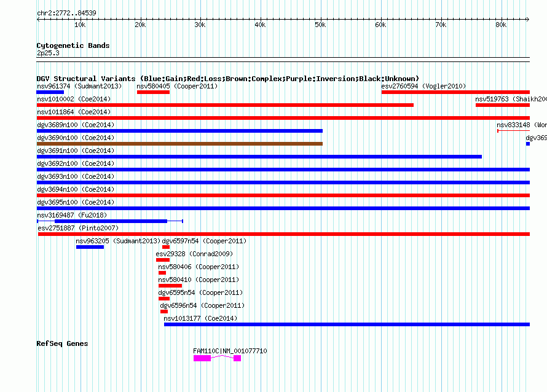Open variant nsv961374 (Sudmant2013)

[79, 86]
